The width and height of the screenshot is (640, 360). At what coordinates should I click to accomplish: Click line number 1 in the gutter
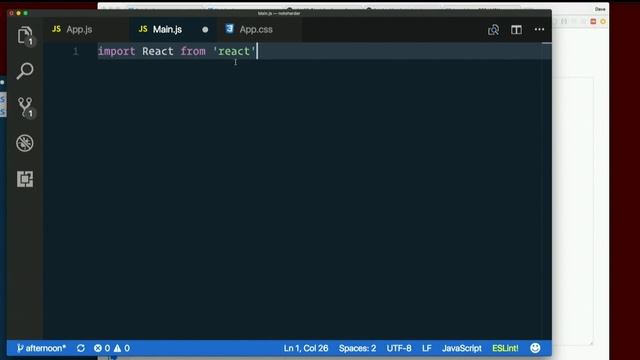[76, 51]
